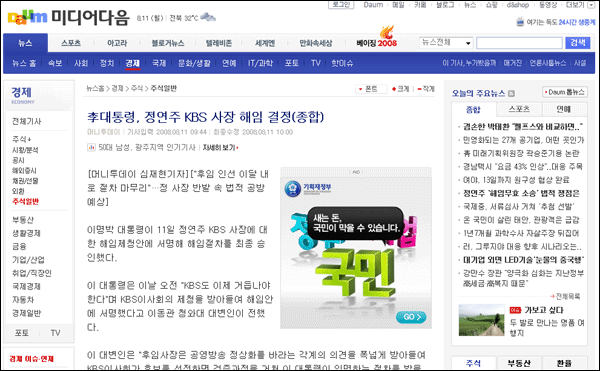Open 언론사별뉴스 link

[548, 63]
